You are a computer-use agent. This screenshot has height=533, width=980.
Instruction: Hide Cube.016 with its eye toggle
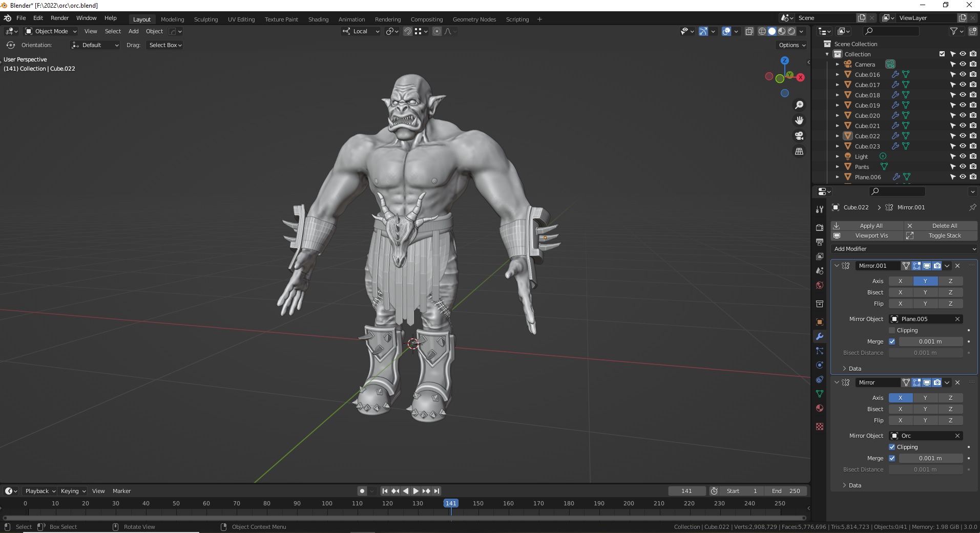963,74
